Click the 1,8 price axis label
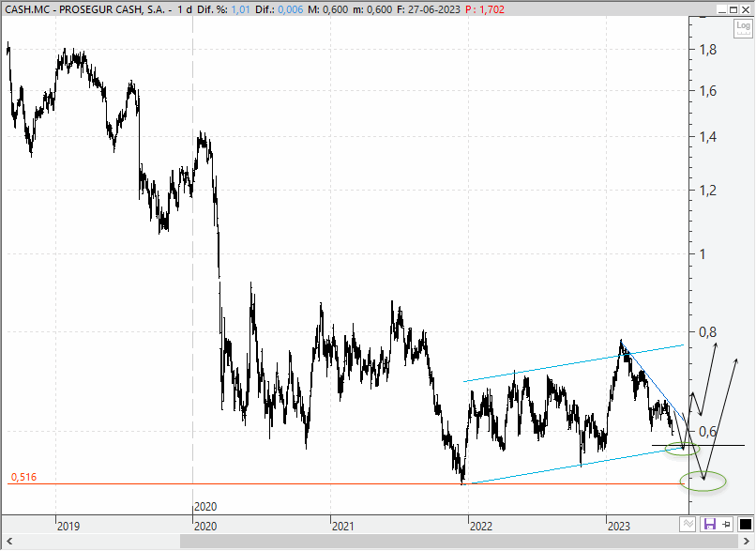The width and height of the screenshot is (756, 551). (708, 50)
